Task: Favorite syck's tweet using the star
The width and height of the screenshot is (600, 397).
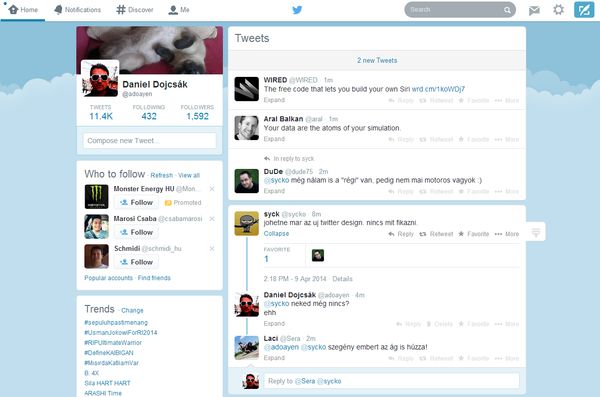Action: pyautogui.click(x=474, y=234)
